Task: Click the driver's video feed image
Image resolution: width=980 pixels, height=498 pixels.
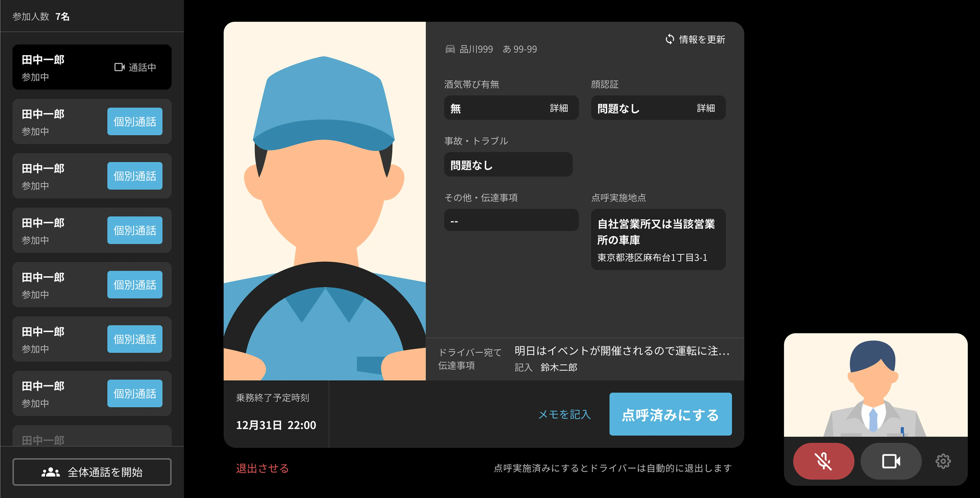Action: [325, 201]
